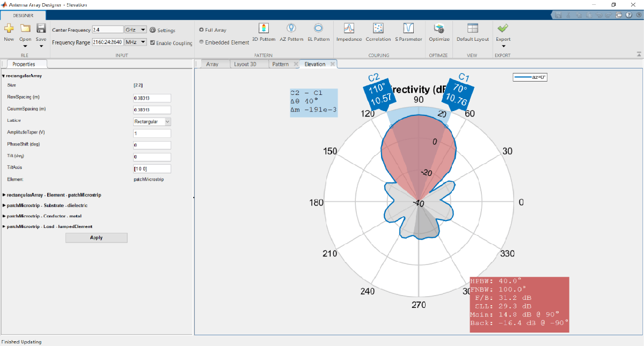The width and height of the screenshot is (644, 346).
Task: Select the Embedded Element radio button
Action: pos(201,42)
